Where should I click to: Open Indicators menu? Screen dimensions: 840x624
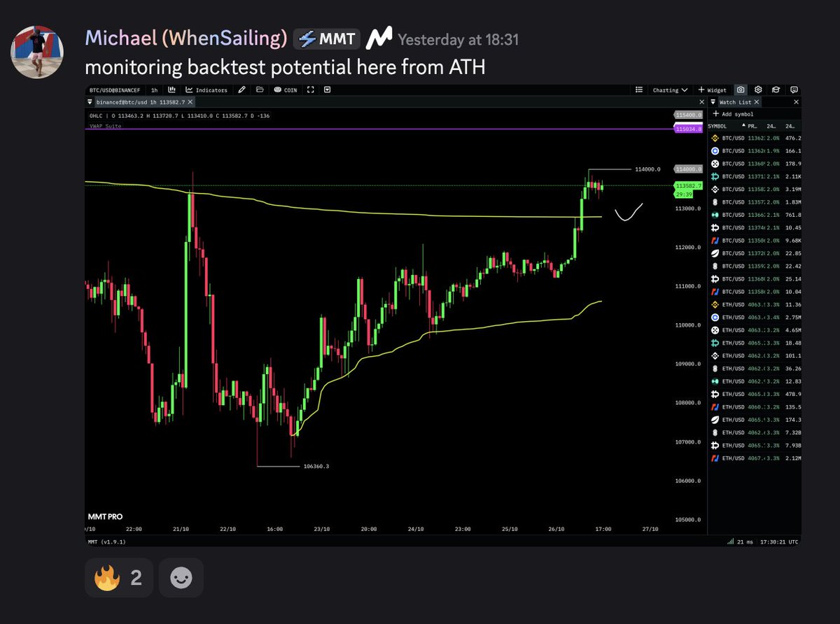206,90
